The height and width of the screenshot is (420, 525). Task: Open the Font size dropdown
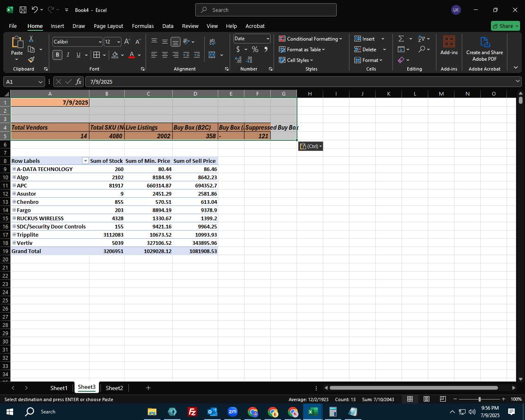click(x=119, y=42)
